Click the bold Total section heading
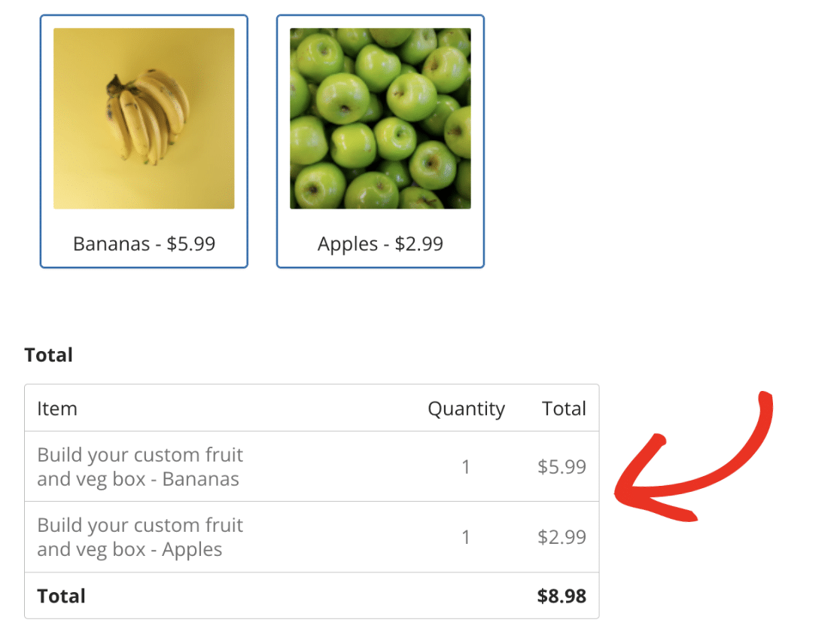The height and width of the screenshot is (635, 840). pyautogui.click(x=47, y=354)
